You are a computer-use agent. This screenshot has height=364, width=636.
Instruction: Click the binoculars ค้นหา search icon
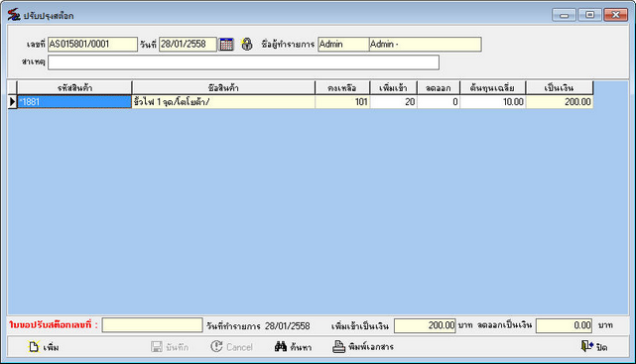[281, 346]
